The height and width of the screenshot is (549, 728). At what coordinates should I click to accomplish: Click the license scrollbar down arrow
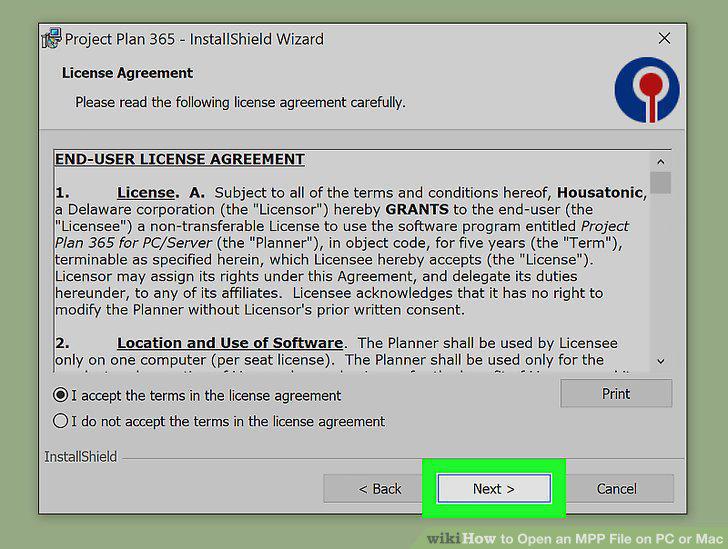pos(661,361)
